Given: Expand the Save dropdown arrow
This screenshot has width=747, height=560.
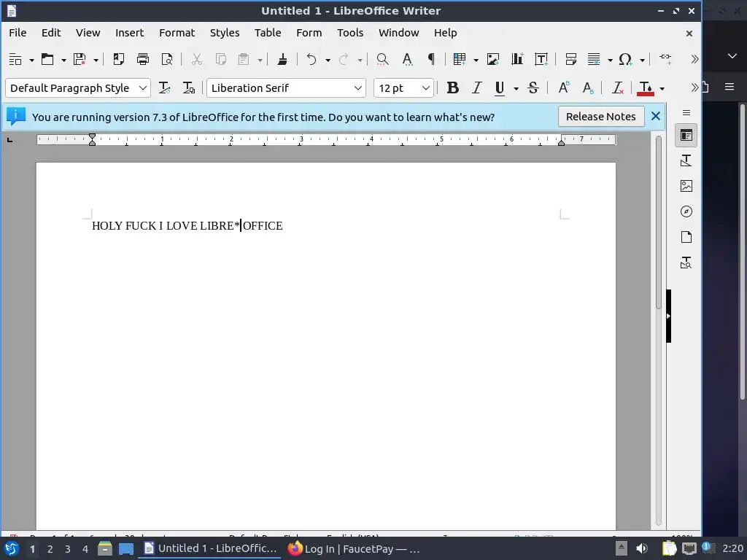Looking at the screenshot, I should coord(96,60).
